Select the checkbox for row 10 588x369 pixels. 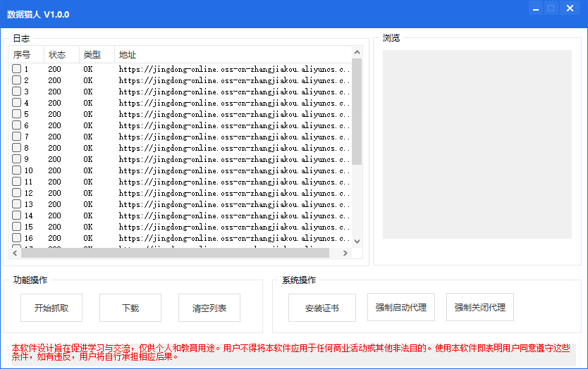coord(16,170)
